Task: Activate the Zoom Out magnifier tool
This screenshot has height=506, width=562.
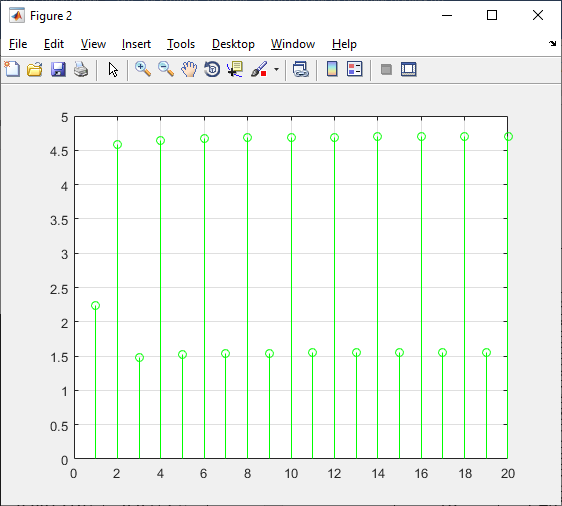Action: (166, 69)
